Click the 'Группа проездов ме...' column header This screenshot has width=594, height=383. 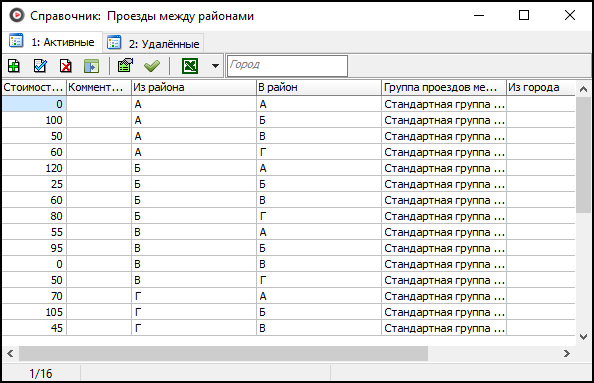coord(444,88)
